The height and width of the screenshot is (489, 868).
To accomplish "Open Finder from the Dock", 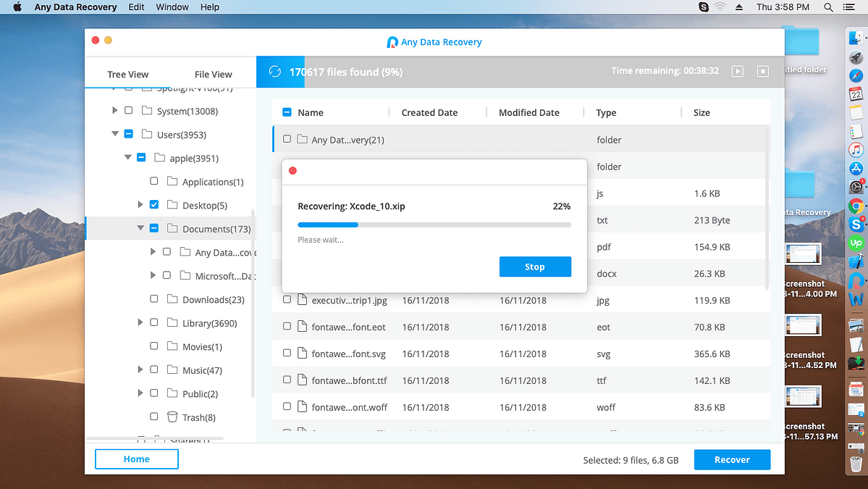I will (856, 38).
